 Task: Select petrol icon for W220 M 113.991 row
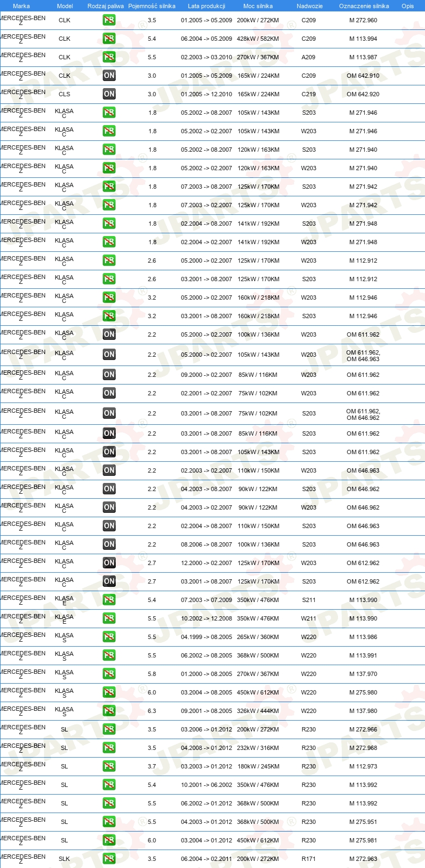109,655
